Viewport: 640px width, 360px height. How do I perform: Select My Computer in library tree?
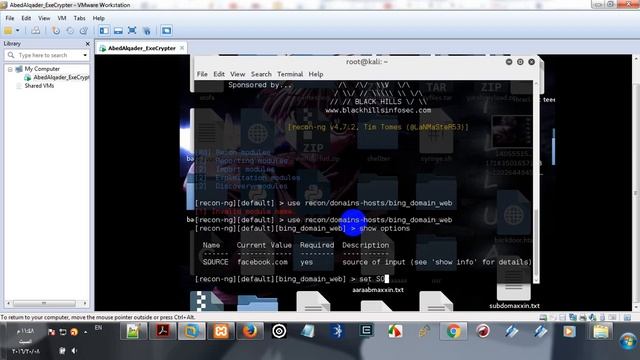(42, 69)
